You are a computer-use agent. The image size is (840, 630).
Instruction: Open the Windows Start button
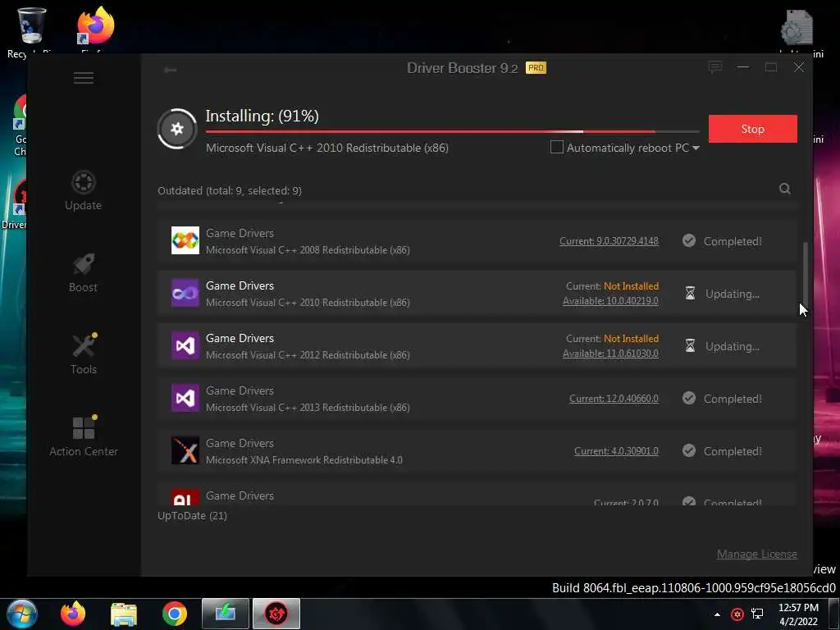click(x=22, y=614)
